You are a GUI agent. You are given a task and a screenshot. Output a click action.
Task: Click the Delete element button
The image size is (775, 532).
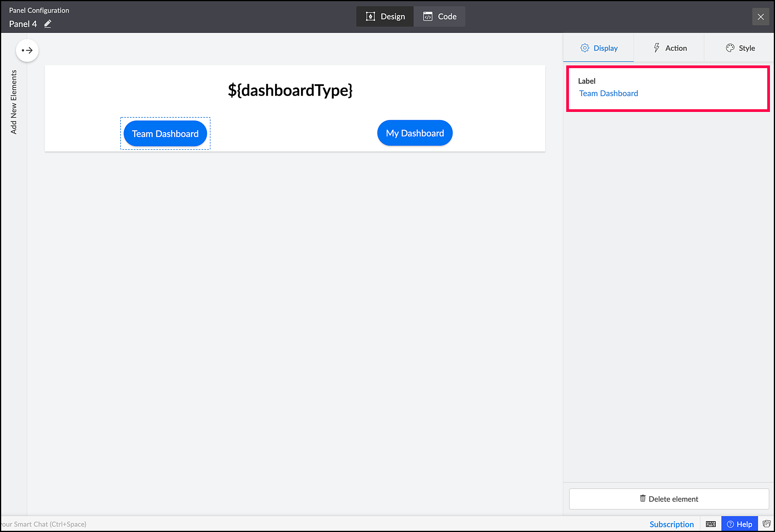[x=669, y=499]
